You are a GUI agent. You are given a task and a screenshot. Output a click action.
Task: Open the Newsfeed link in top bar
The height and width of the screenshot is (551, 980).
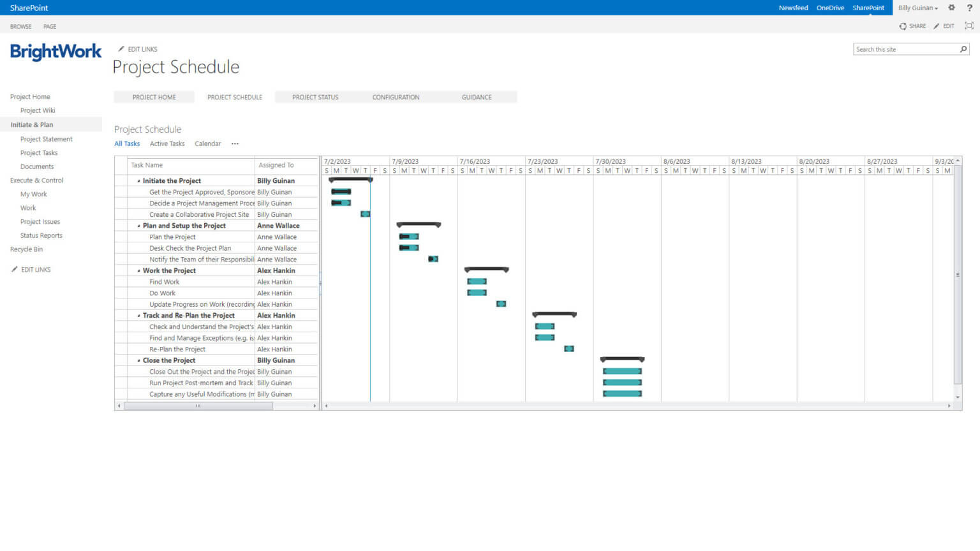point(793,8)
